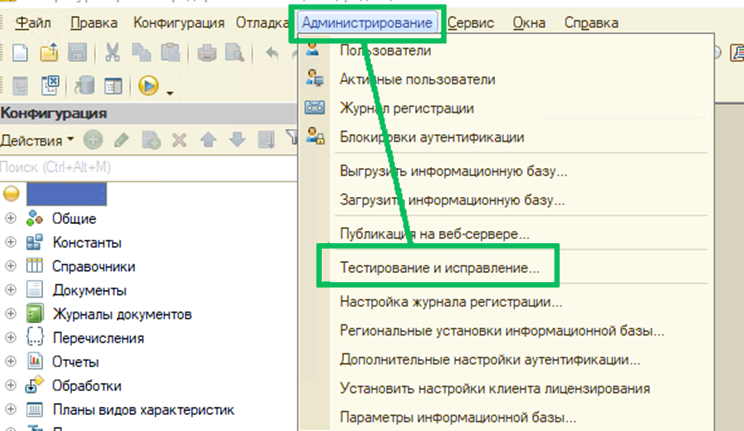The width and height of the screenshot is (744, 431).
Task: Select Отчеты in the tree
Action: [75, 362]
